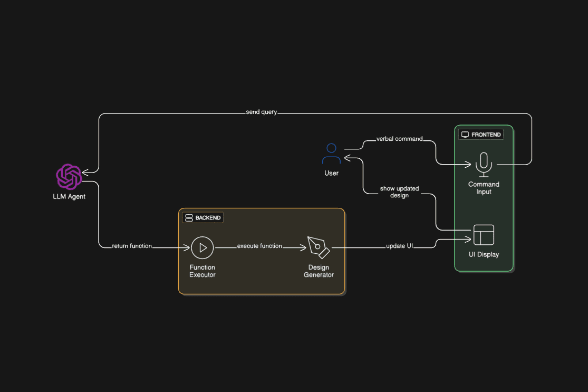Select the grid icon above UI Display
Screen dimensions: 588x392
point(484,234)
